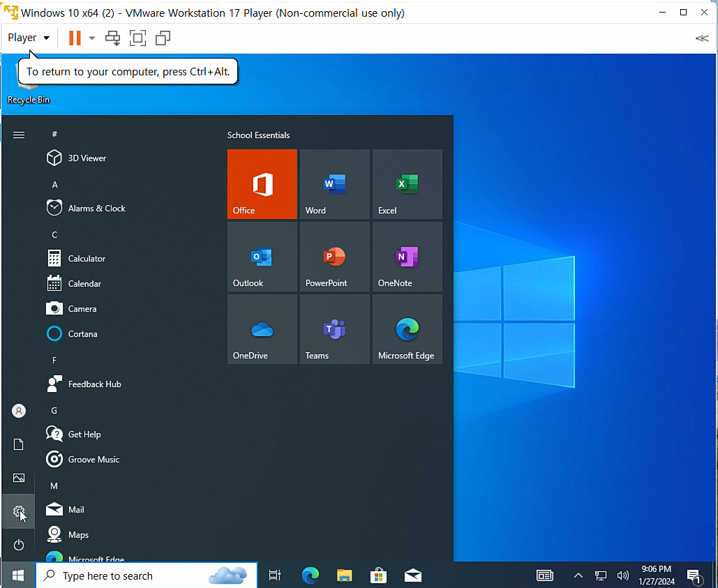Click the letter M section header

[x=54, y=486]
